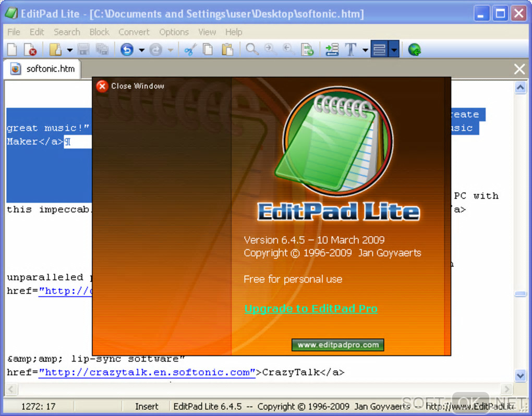The image size is (532, 416).
Task: Click the Replace icon
Action: click(308, 50)
